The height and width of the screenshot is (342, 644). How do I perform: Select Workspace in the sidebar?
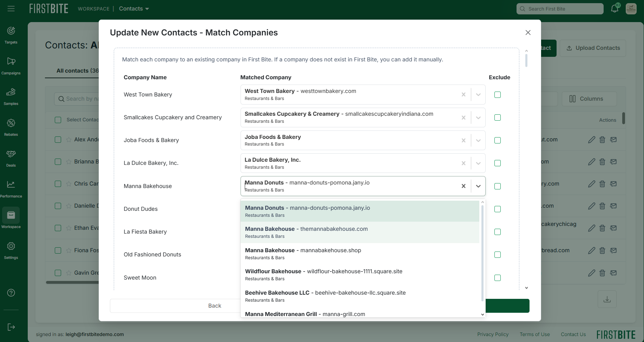pyautogui.click(x=11, y=218)
